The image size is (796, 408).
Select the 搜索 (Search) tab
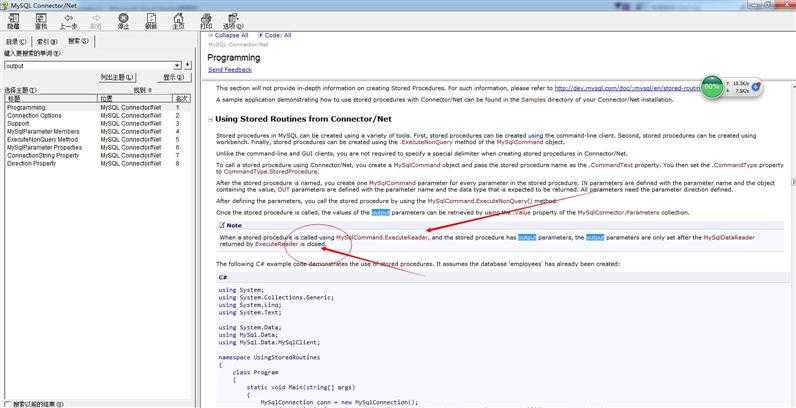(x=78, y=41)
